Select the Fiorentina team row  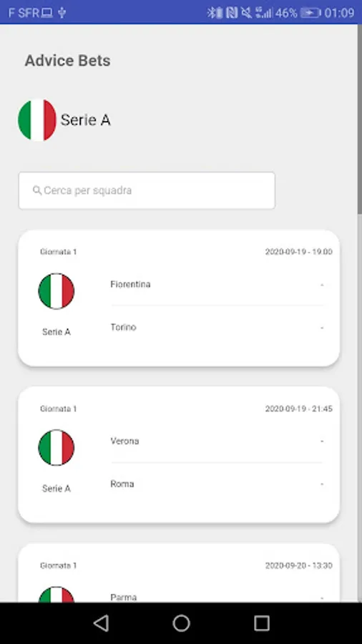217,285
